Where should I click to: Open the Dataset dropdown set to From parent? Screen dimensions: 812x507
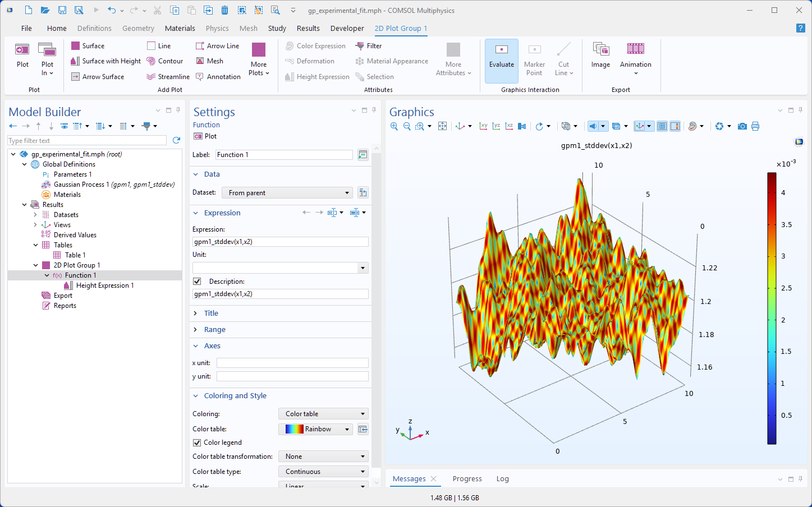click(287, 193)
